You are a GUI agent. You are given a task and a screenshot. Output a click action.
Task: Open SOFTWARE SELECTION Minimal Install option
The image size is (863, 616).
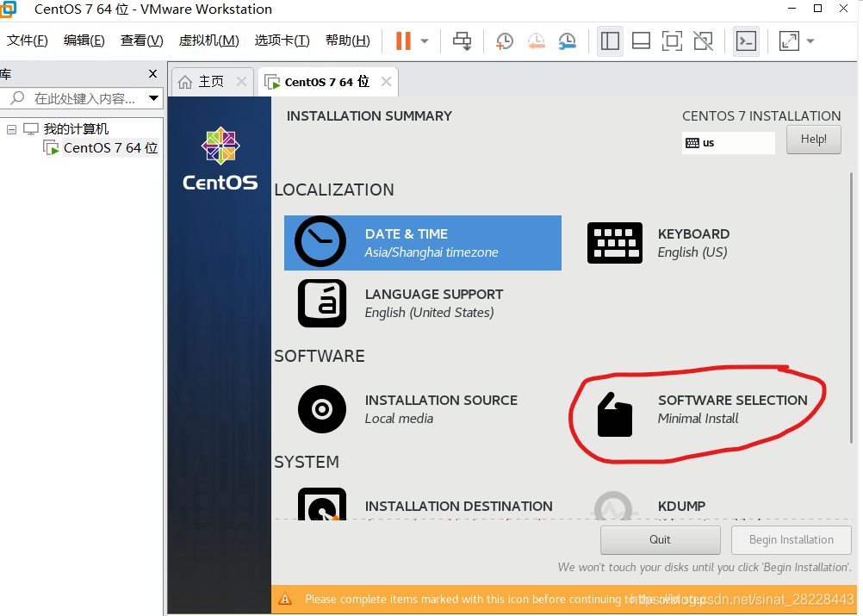click(x=733, y=409)
